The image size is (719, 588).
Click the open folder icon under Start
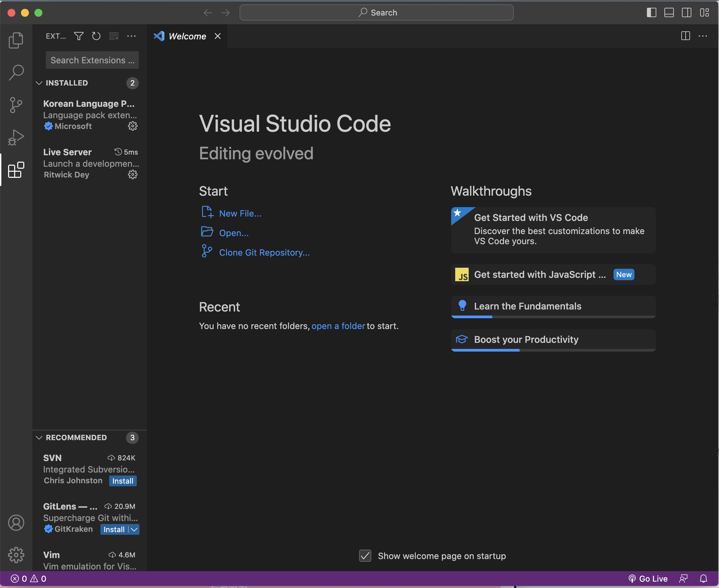207,232
